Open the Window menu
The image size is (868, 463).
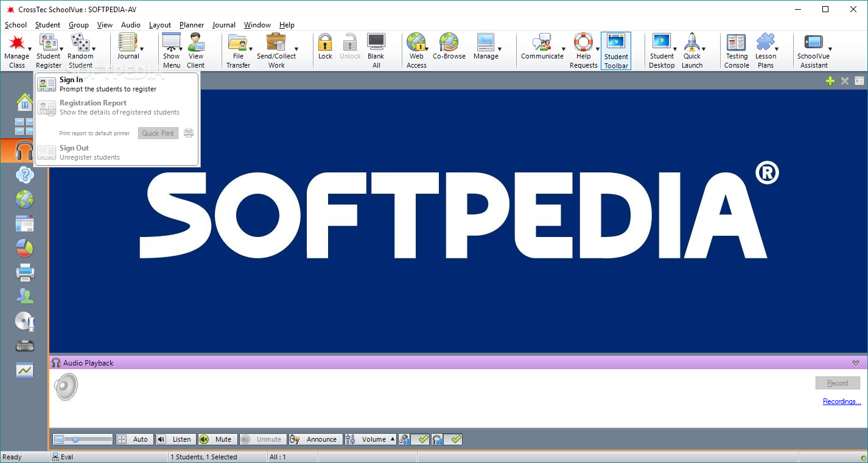[257, 25]
